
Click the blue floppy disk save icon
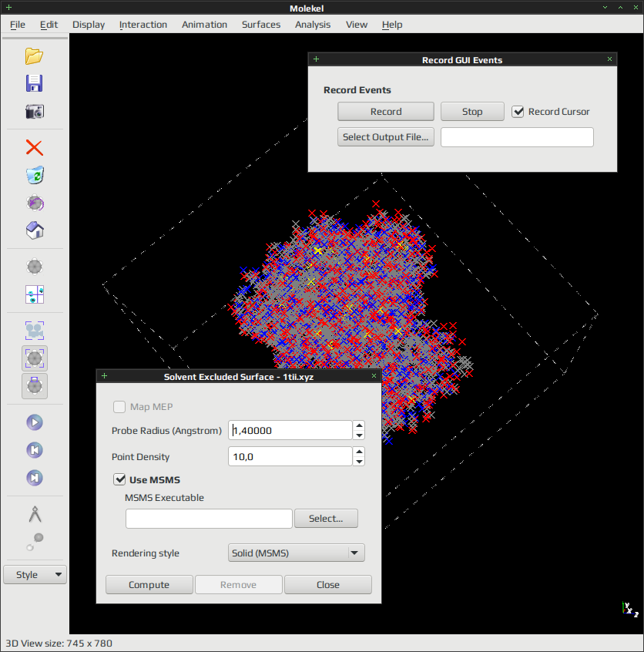[x=34, y=83]
